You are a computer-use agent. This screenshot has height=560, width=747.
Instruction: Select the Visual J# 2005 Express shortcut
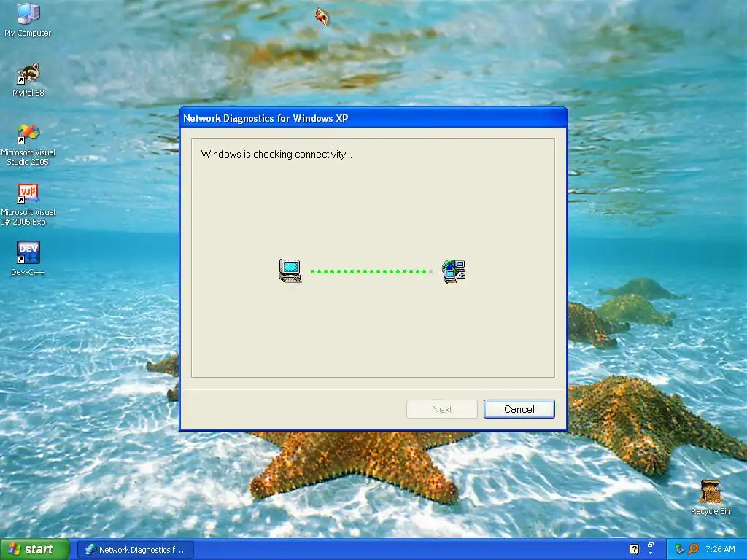[x=28, y=205]
